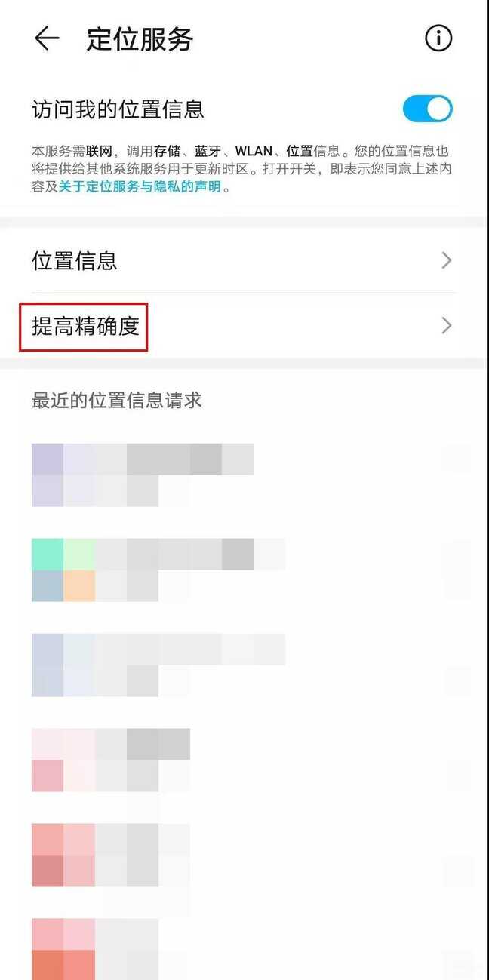Tap the 最近的位置信息请求 section header
489x980 pixels.
[x=117, y=400]
